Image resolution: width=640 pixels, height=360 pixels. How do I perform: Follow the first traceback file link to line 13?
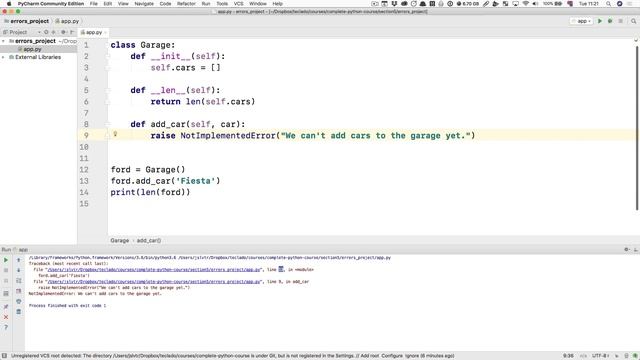click(154, 270)
